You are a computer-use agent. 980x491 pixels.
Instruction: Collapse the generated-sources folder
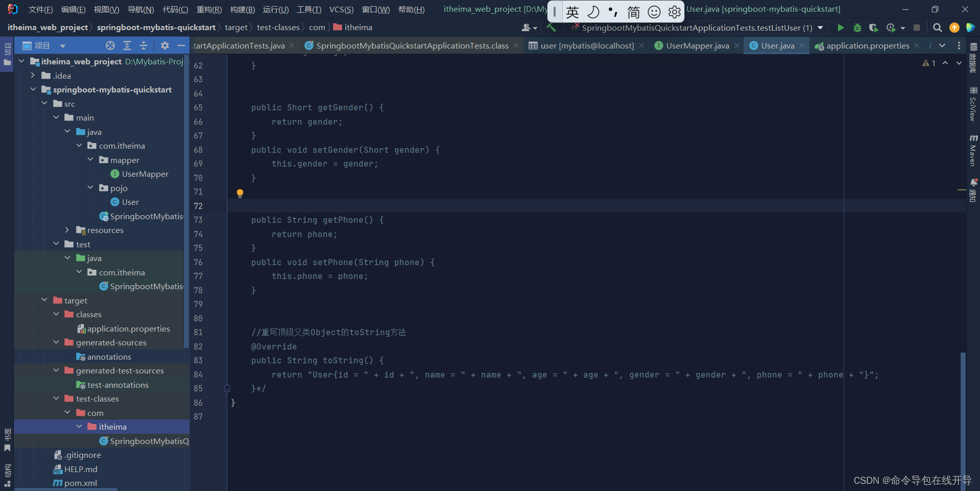pyautogui.click(x=56, y=342)
